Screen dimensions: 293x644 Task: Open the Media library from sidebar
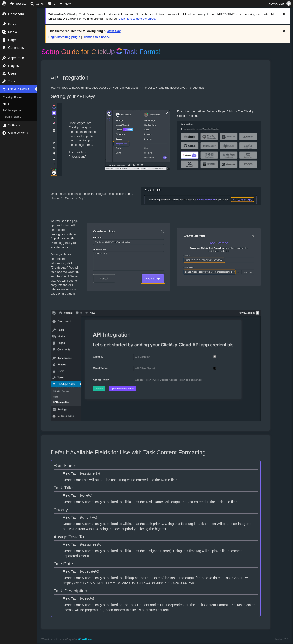[x=18, y=32]
